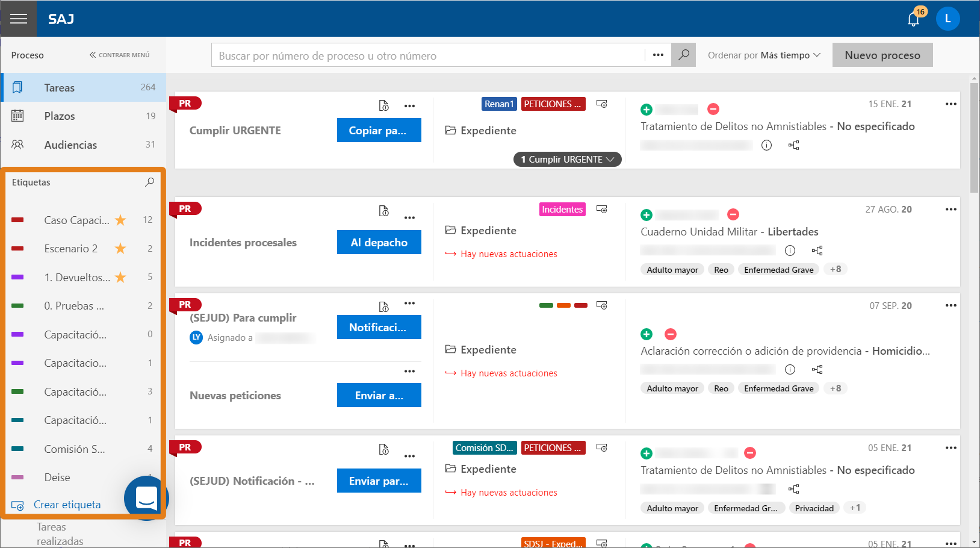Toggle favorite star on 1. Devueltos tag
Viewport: 980px width, 548px height.
(x=120, y=277)
